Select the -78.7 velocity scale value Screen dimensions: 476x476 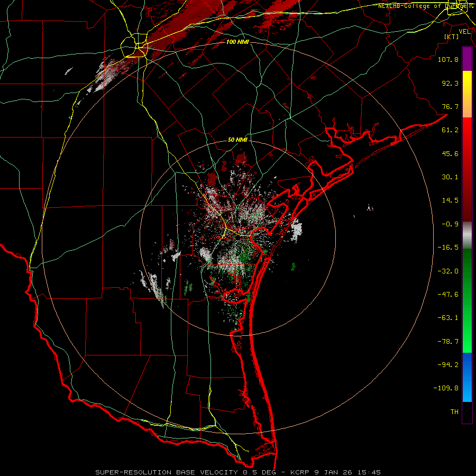(x=448, y=342)
